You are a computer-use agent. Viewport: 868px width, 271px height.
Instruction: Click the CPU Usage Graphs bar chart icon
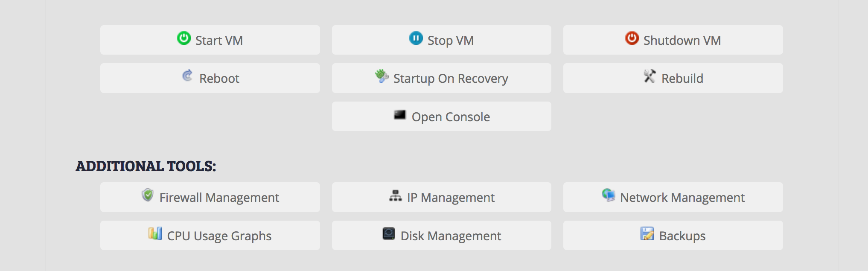[x=155, y=234]
